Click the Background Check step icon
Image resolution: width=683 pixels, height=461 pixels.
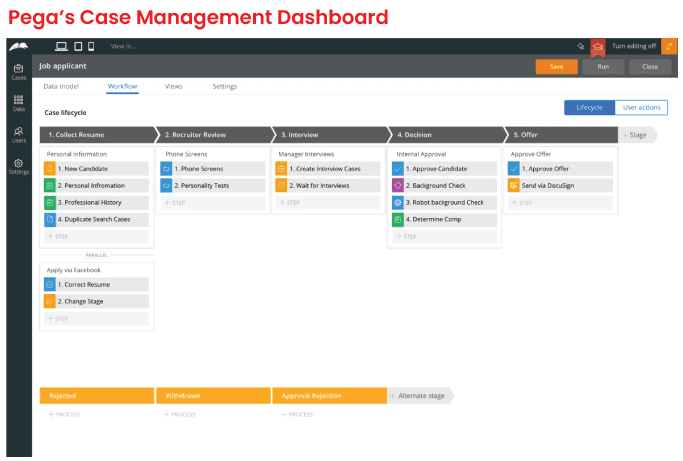(397, 186)
